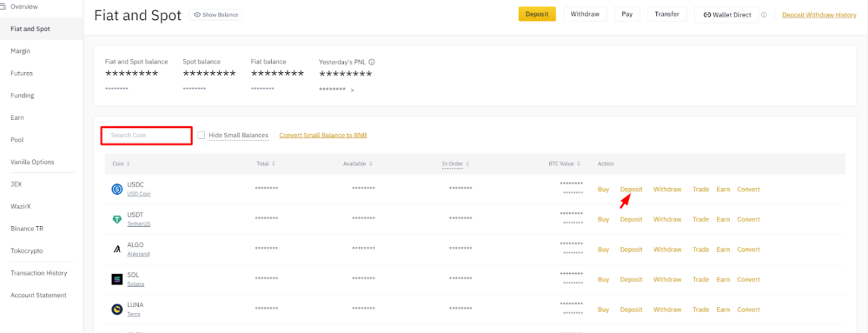Image resolution: width=868 pixels, height=333 pixels.
Task: Go to Transaction History in sidebar
Action: pos(39,273)
